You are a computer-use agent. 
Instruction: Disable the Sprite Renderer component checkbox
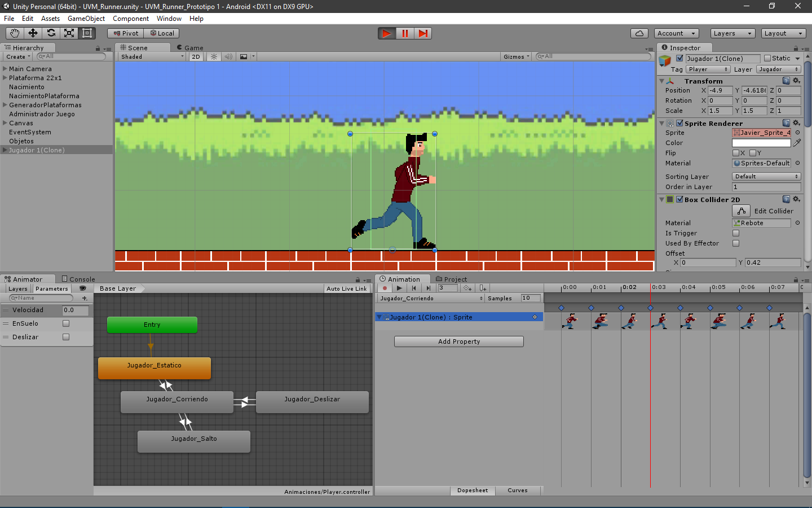[679, 123]
